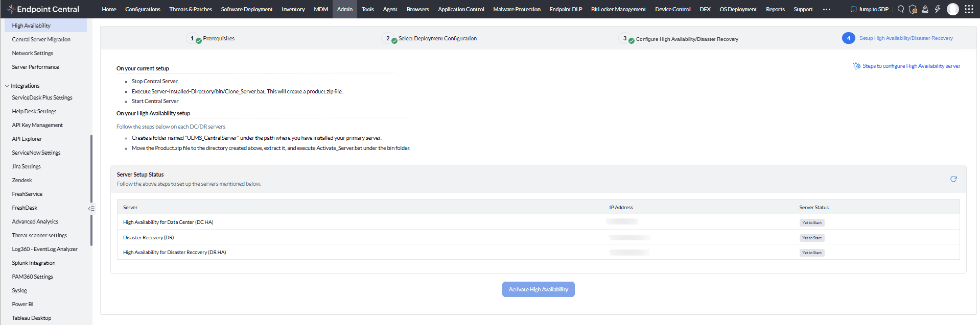
Task: Open ServiceNow Settings
Action: coord(36,153)
